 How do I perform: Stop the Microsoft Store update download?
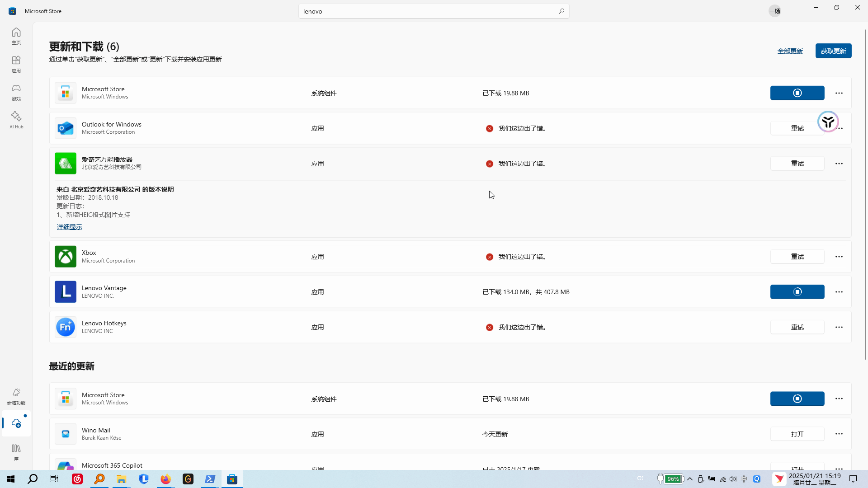(797, 93)
